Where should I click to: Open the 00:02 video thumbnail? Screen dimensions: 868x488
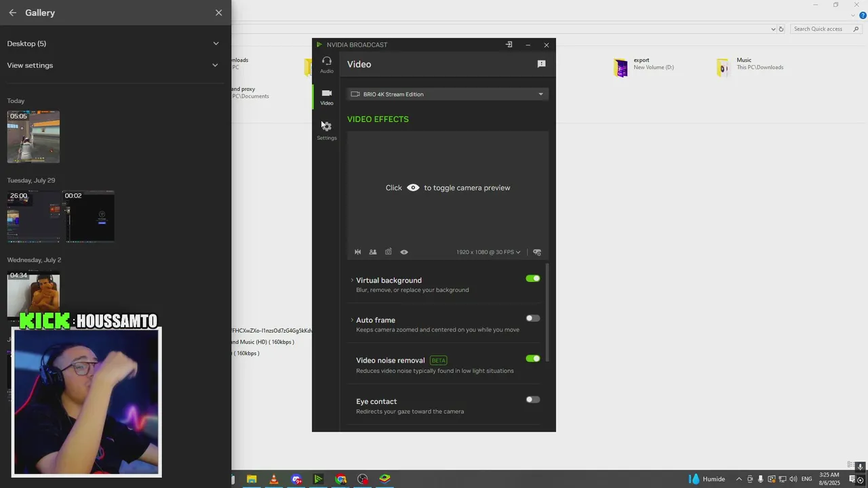89,216
